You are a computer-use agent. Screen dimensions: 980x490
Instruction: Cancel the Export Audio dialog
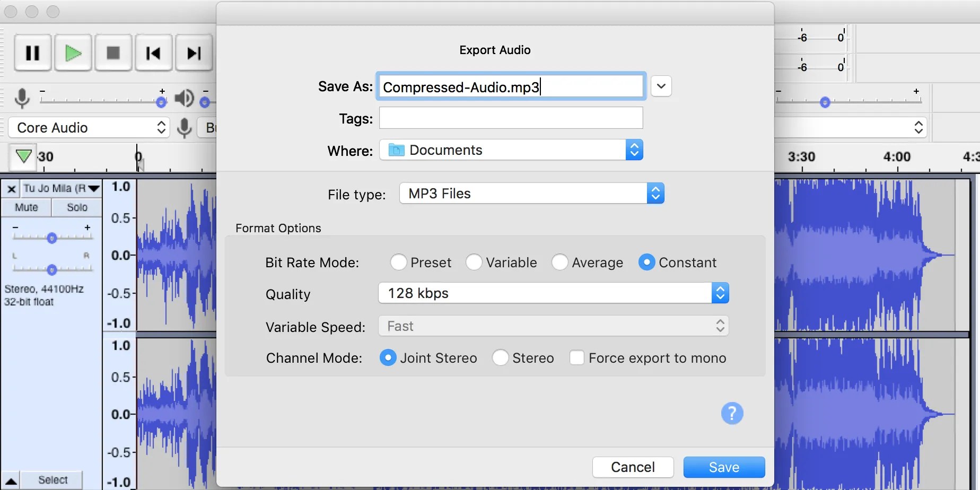632,467
